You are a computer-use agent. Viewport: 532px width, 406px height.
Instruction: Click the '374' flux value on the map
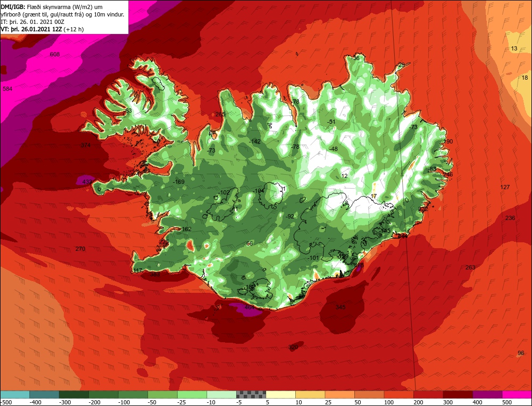click(x=86, y=145)
